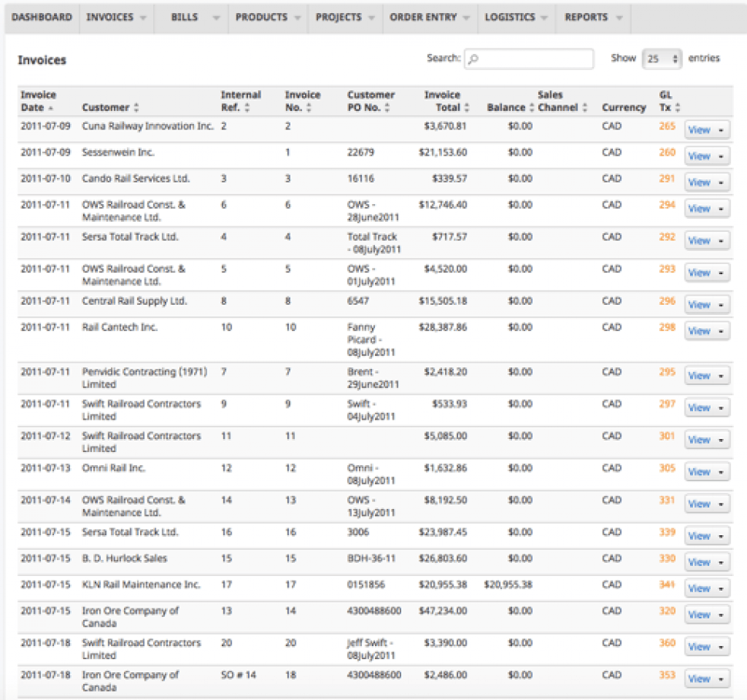Open the Logistics menu
747x700 pixels.
516,17
